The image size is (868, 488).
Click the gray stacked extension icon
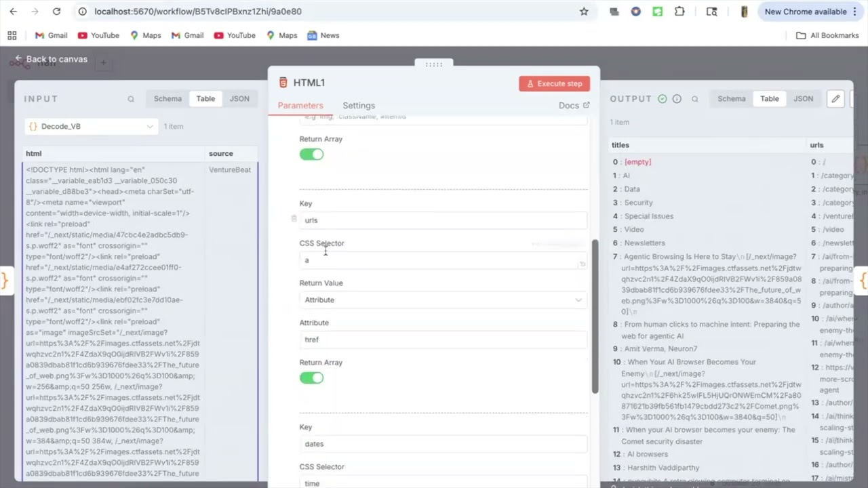(614, 12)
